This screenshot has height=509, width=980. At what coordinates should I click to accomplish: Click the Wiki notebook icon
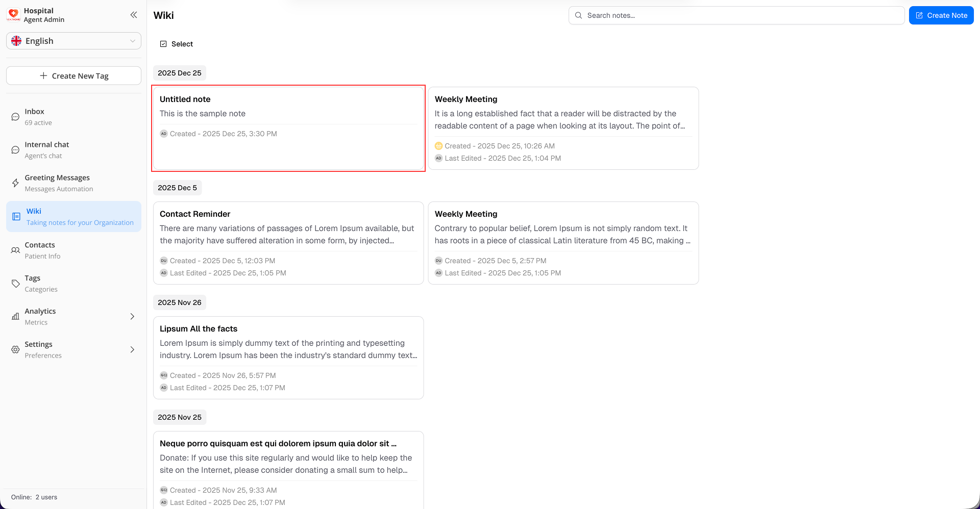tap(15, 216)
